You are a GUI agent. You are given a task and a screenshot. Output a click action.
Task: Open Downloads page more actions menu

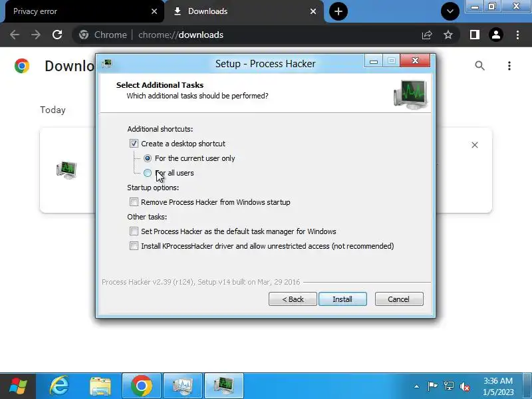coord(509,65)
